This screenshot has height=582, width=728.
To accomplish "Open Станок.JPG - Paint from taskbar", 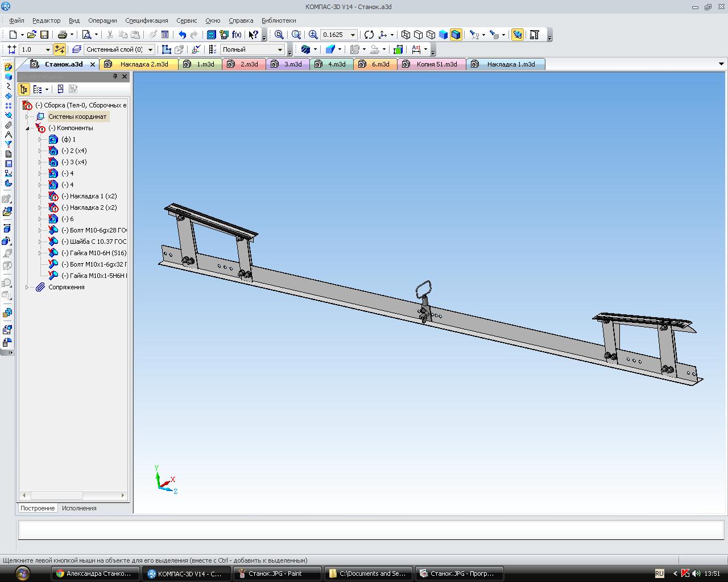I will (x=278, y=573).
